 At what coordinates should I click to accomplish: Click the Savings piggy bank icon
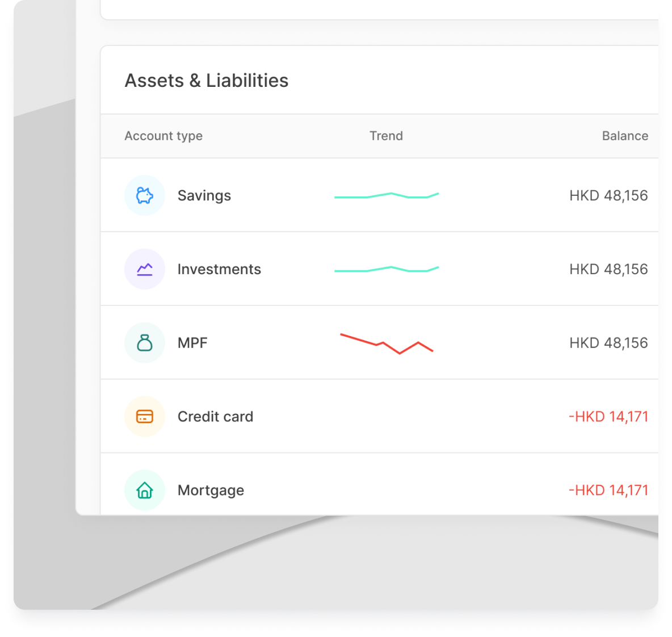(145, 195)
